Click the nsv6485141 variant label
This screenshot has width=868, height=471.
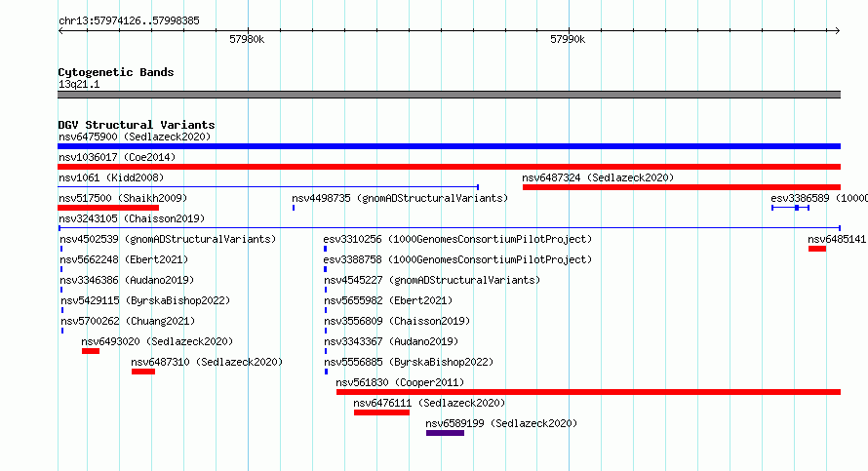pos(837,239)
